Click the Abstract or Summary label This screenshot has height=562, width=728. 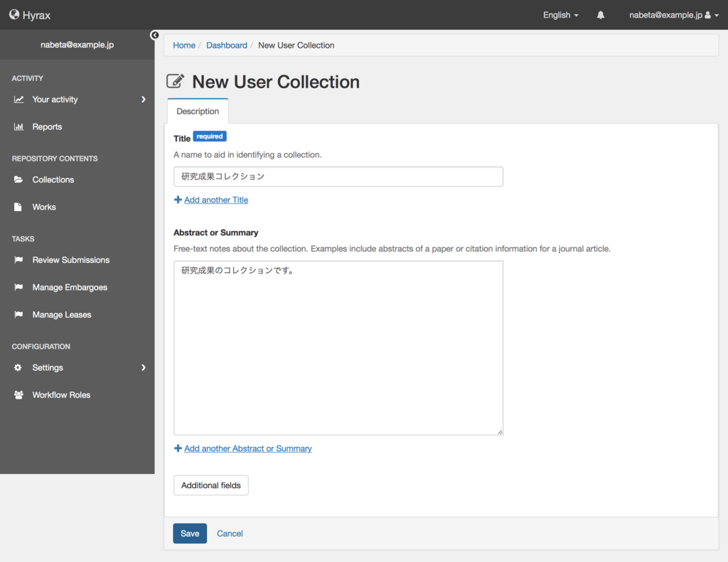(216, 232)
